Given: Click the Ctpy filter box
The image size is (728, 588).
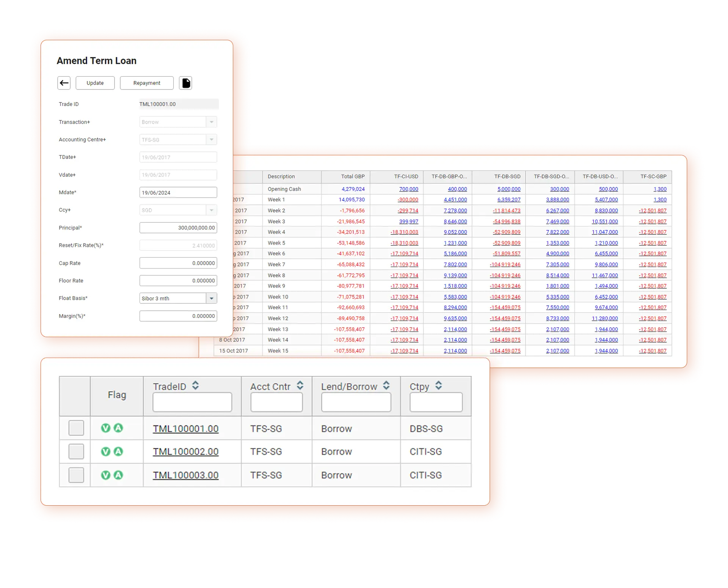Looking at the screenshot, I should click(x=436, y=402).
